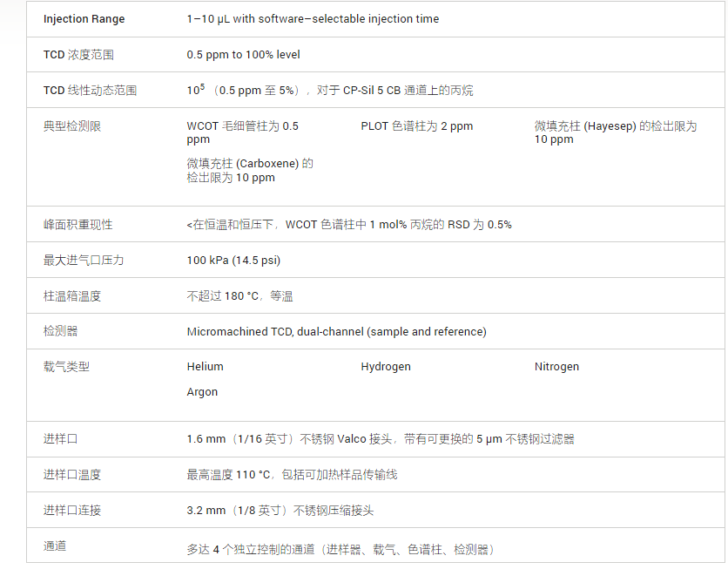Image resolution: width=728 pixels, height=576 pixels.
Task: Click the TCD 浓度范围 label
Action: pyautogui.click(x=78, y=55)
